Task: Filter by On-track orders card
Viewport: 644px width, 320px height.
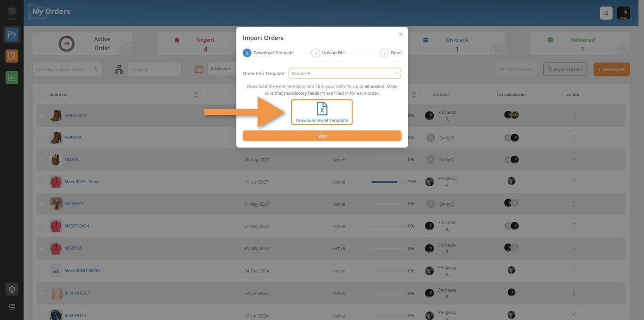Action: coord(456,44)
